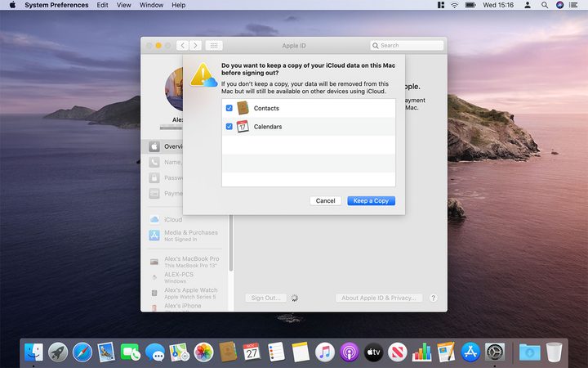This screenshot has height=368, width=588.
Task: Click the sidebar vertical scrollbar
Action: (x=231, y=244)
